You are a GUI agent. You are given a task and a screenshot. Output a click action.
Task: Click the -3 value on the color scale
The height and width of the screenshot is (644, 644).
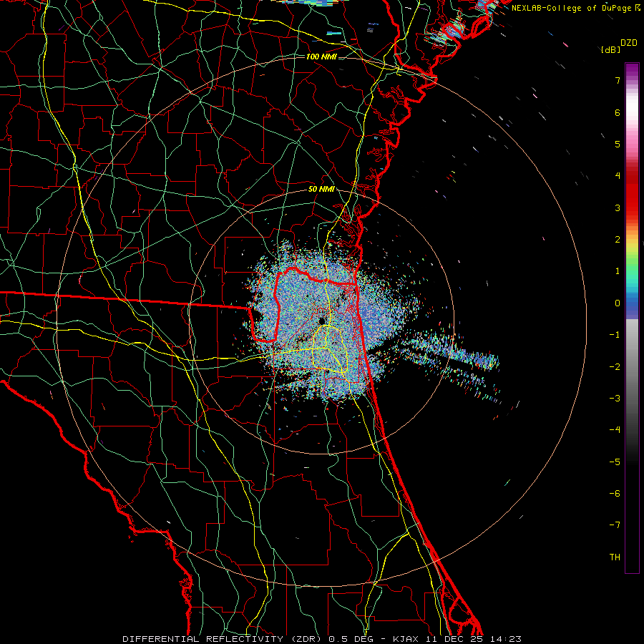615,398
